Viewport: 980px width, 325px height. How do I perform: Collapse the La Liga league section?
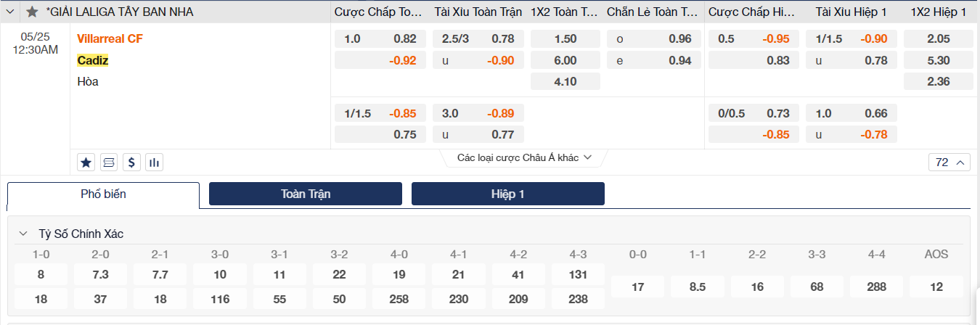point(10,12)
